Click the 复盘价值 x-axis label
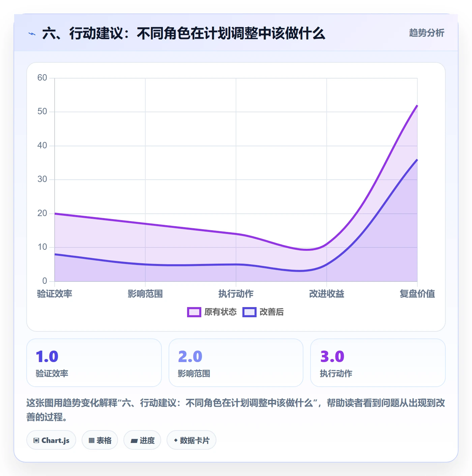The height and width of the screenshot is (476, 472). [x=417, y=294]
